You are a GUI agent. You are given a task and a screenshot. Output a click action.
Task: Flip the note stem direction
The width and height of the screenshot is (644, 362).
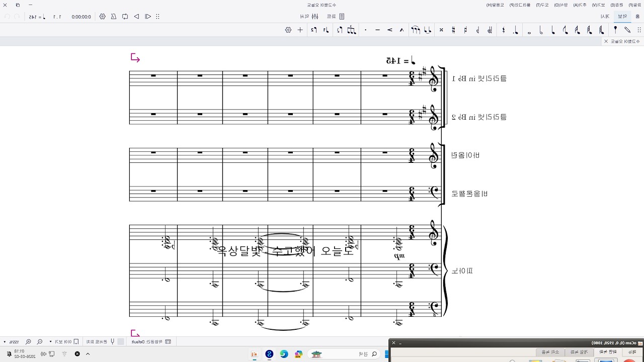(x=340, y=30)
